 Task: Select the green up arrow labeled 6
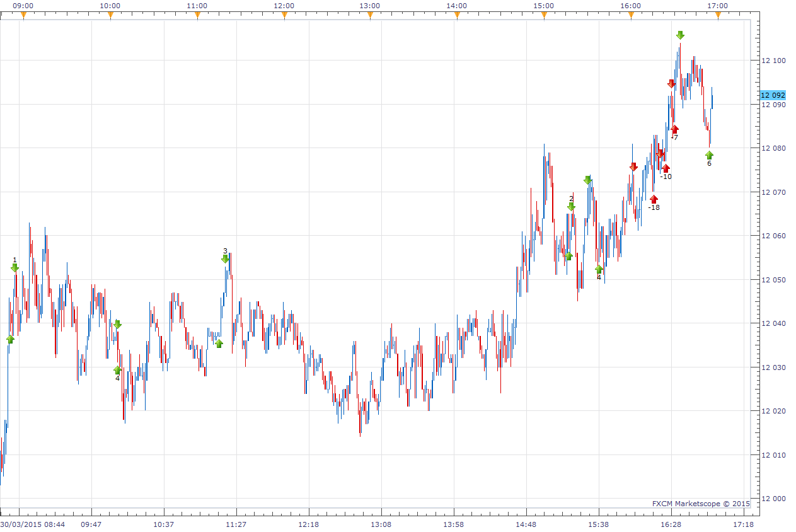(x=709, y=155)
